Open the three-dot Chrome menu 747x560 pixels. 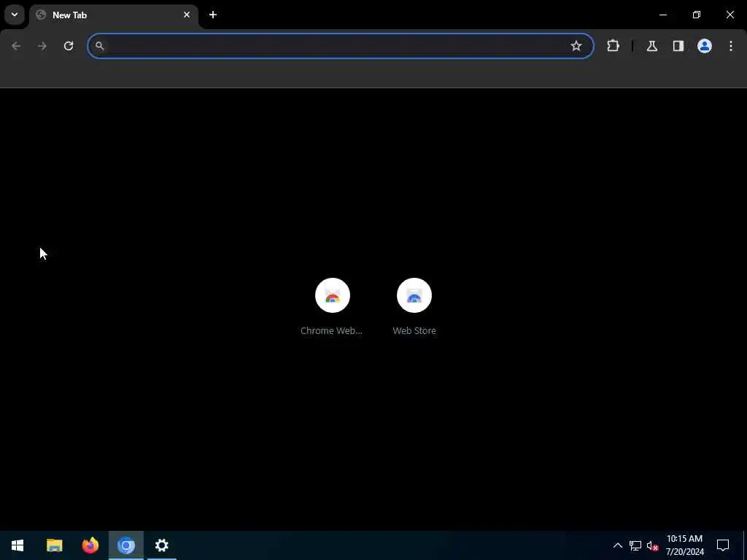[x=731, y=46]
